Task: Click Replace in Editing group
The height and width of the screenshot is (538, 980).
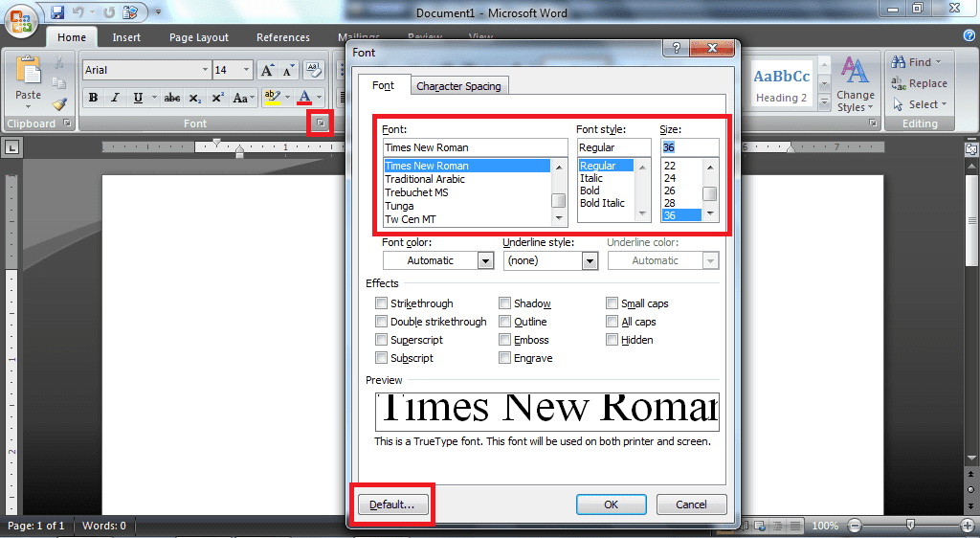Action: pos(920,83)
